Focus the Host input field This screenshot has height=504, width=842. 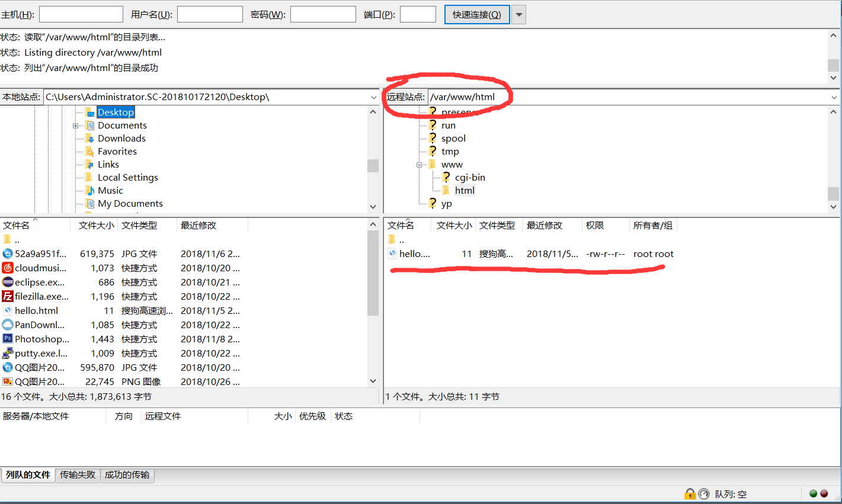[x=81, y=14]
